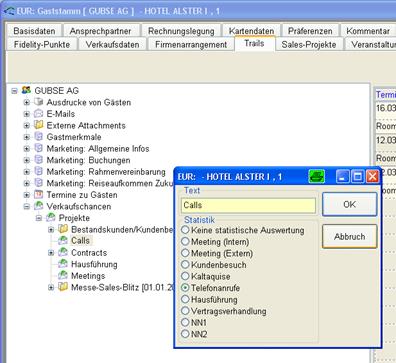Expand the Messe-Sales-Blitz node
The image size is (396, 363).
point(51,287)
